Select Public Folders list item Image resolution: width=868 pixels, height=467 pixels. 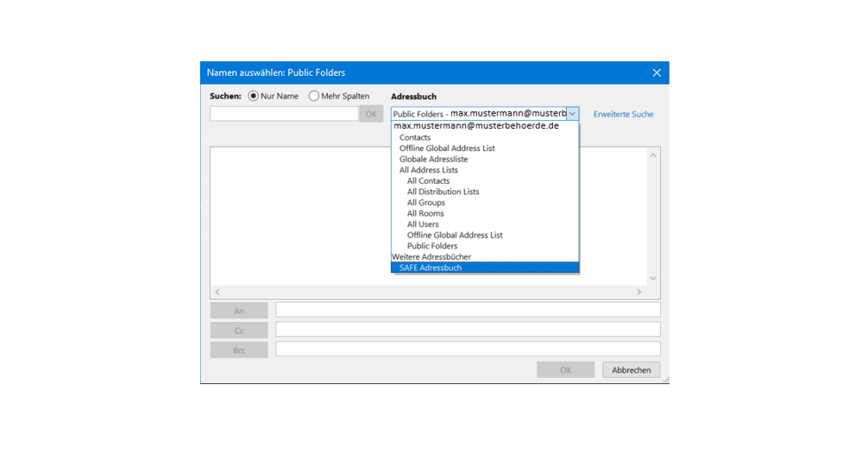click(432, 246)
